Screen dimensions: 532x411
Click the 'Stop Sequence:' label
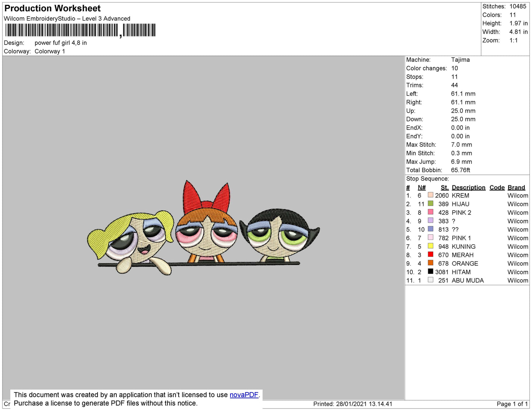click(427, 179)
